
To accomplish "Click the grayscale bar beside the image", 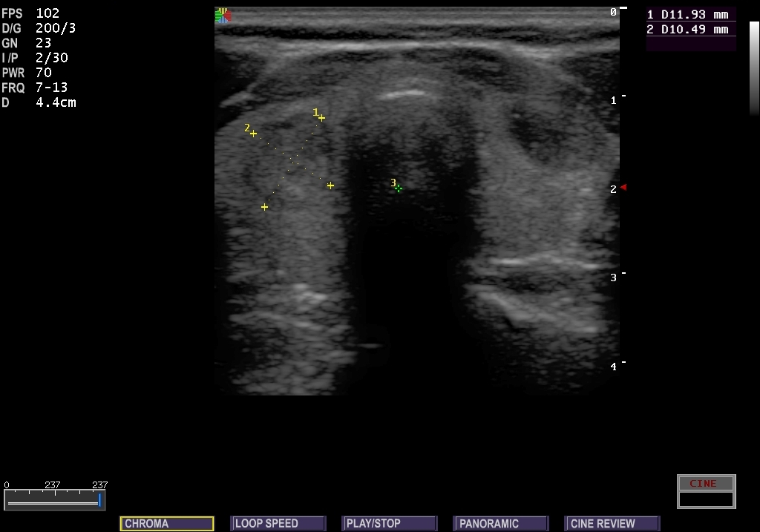I will (x=754, y=68).
